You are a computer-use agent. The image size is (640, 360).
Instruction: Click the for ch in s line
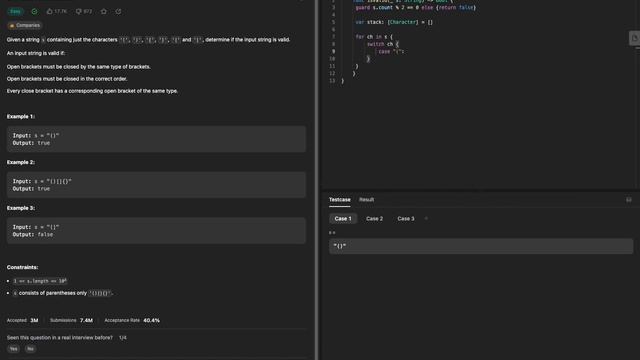coord(374,37)
